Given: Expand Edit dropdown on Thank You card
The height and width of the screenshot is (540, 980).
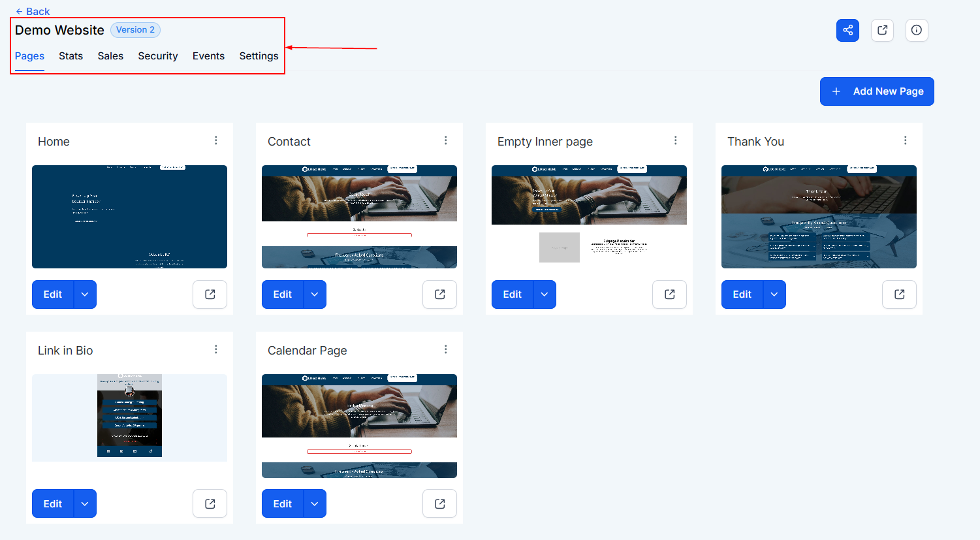Looking at the screenshot, I should point(774,294).
